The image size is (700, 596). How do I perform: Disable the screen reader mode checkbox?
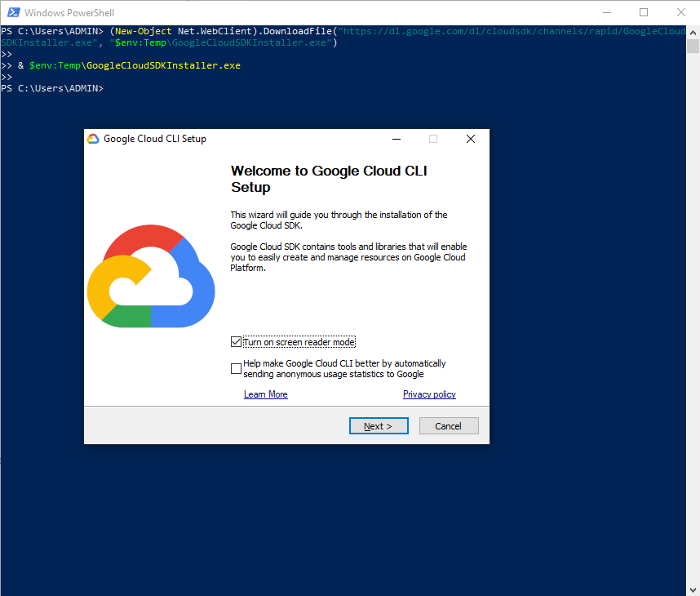(x=237, y=342)
